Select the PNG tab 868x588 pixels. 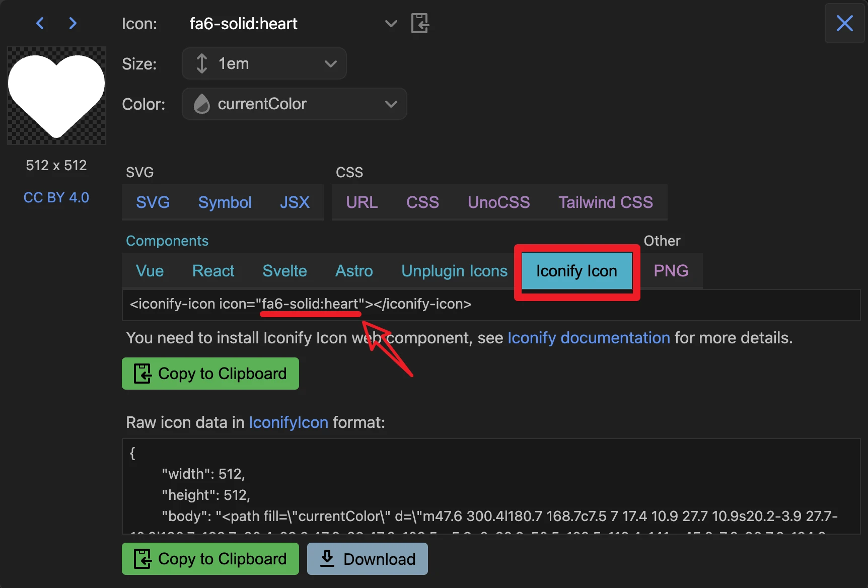tap(671, 271)
